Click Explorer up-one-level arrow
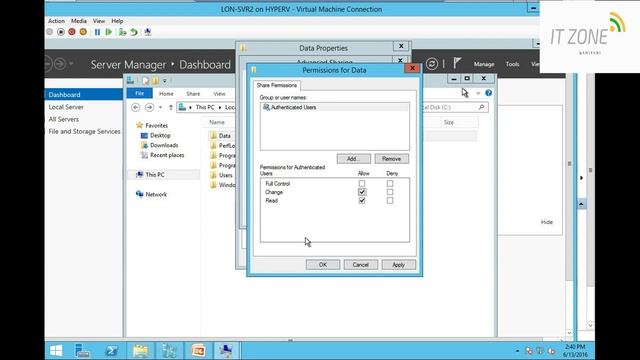 coord(171,107)
